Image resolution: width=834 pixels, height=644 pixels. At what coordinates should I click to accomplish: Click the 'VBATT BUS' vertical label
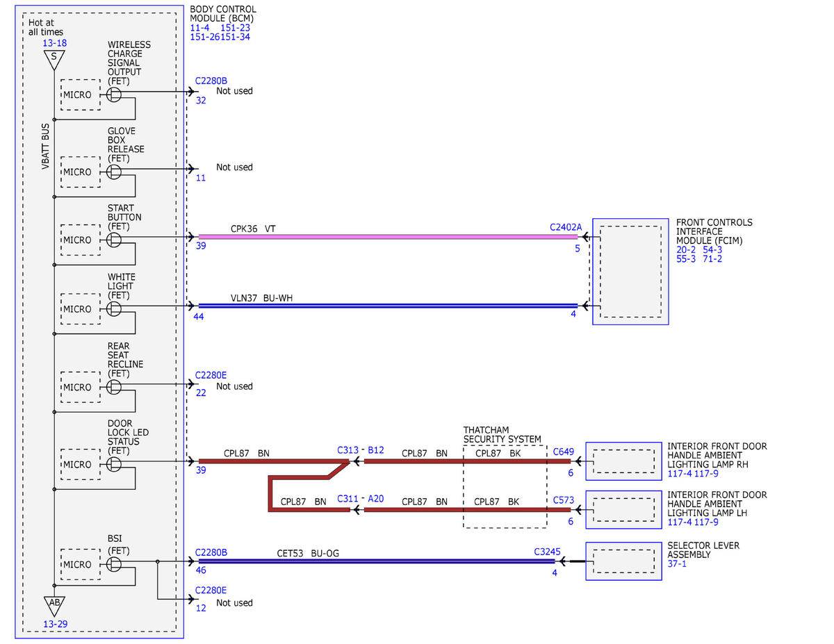46,147
